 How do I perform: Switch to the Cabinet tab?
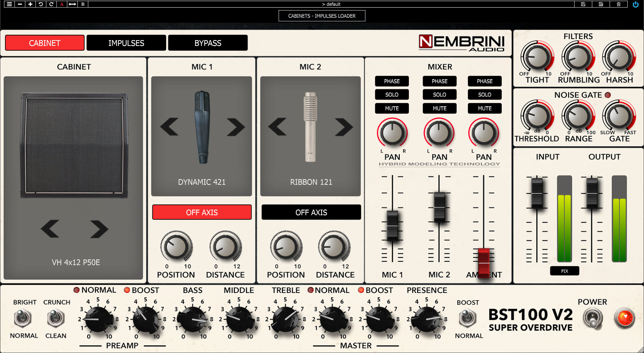45,43
